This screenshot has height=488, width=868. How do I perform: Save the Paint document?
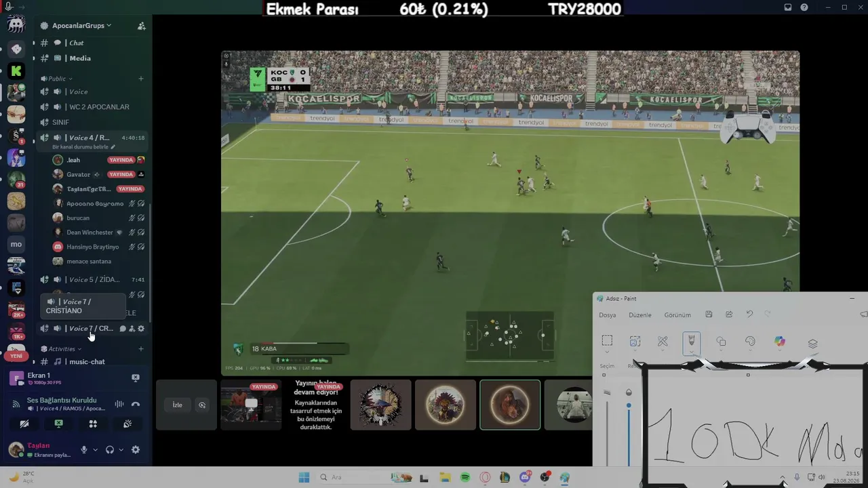(709, 314)
